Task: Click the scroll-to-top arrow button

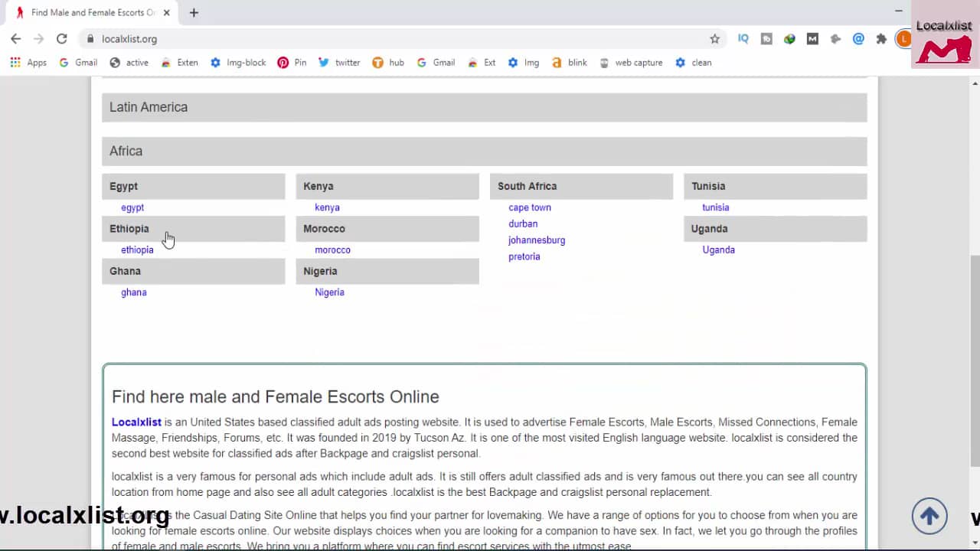Action: [929, 516]
